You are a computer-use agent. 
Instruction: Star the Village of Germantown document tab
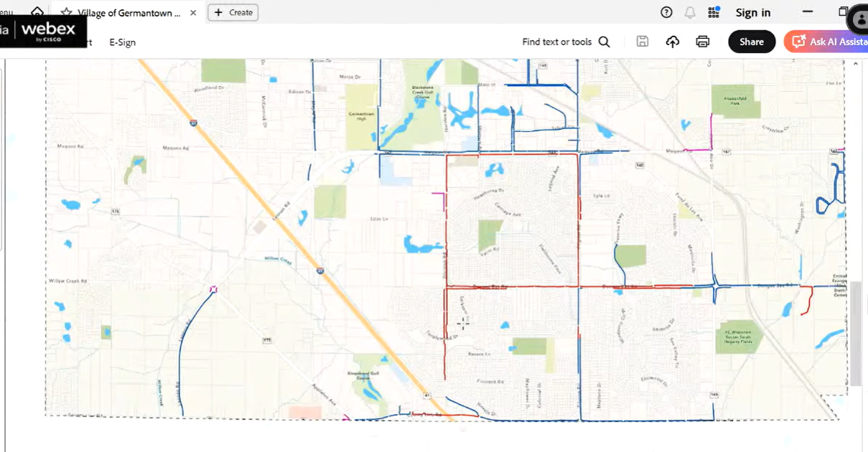click(67, 12)
